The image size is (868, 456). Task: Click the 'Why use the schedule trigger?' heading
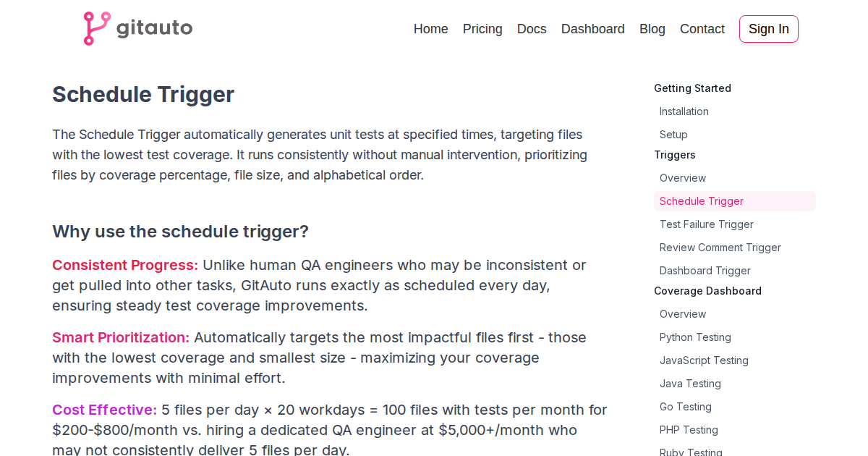click(x=180, y=232)
